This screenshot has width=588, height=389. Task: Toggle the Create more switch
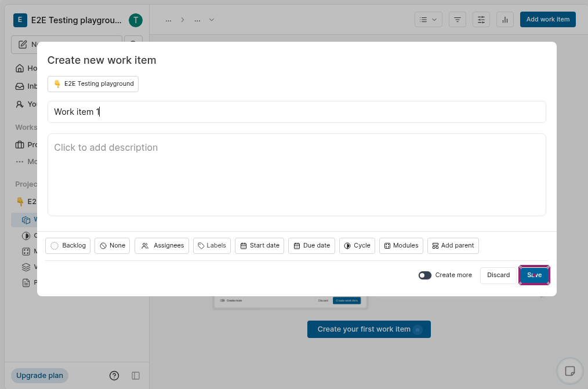(x=425, y=275)
